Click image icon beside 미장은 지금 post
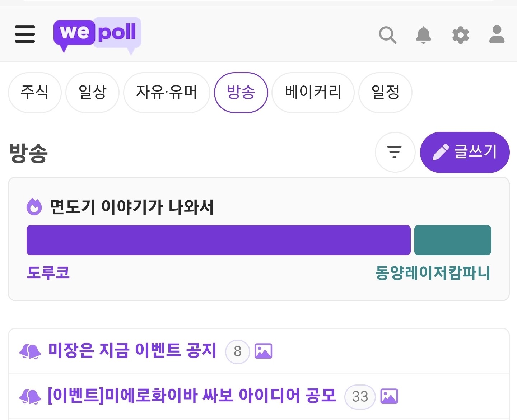 263,351
